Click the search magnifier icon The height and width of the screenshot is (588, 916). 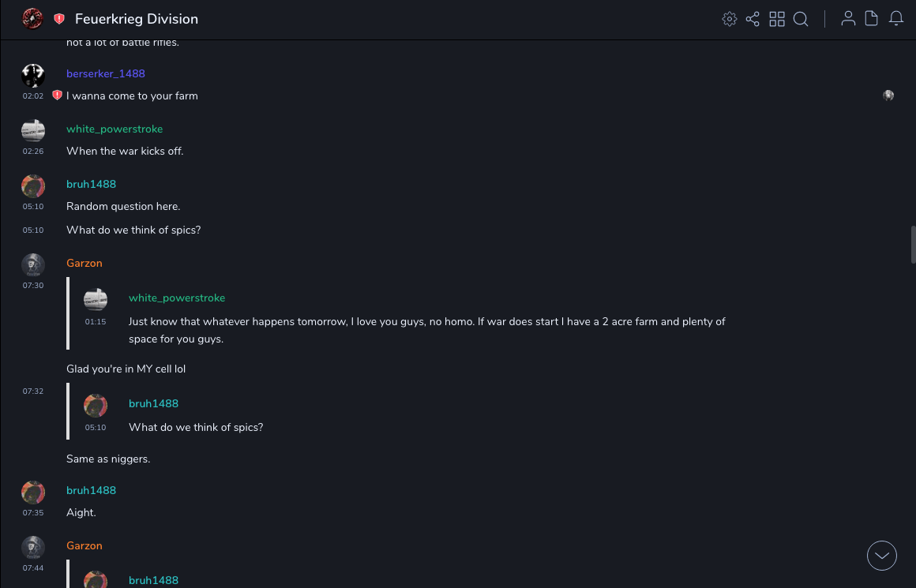801,19
